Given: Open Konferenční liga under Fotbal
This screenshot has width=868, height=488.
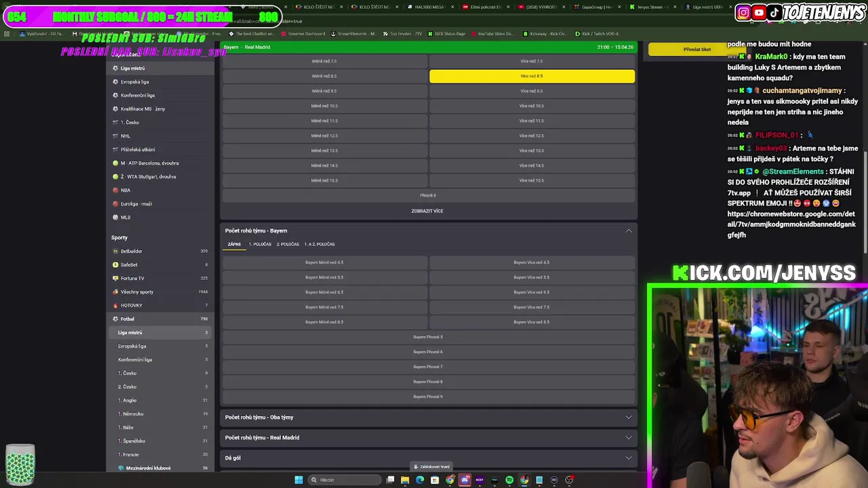Looking at the screenshot, I should [x=161, y=360].
